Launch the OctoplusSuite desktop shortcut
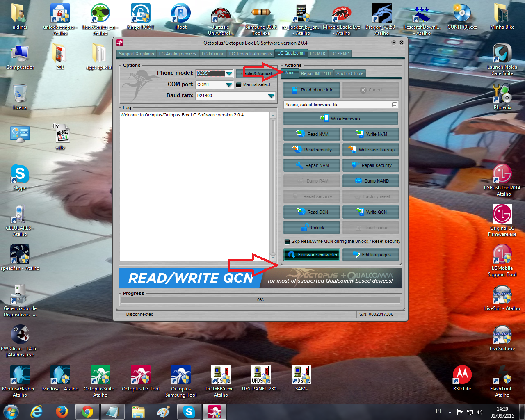Screen dimensions: 525x420 100,381
